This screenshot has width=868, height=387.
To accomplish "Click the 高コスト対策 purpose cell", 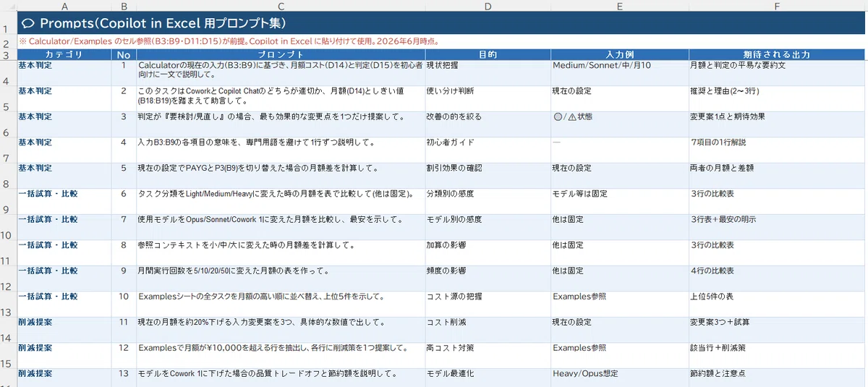I will 488,356.
